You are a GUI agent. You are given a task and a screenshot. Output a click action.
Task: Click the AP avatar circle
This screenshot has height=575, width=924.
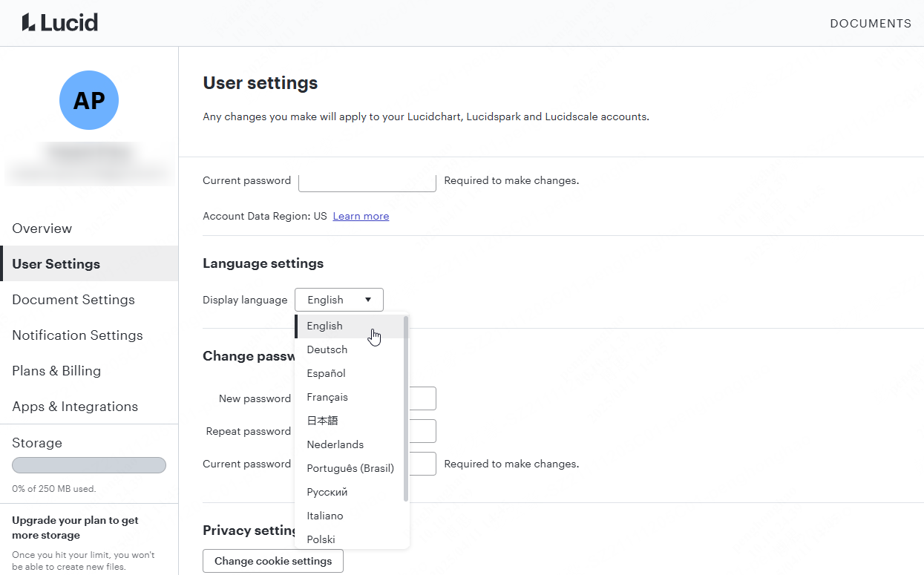coord(89,99)
